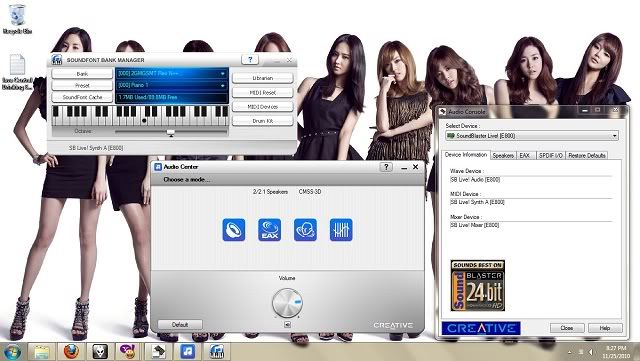Open the alien head app in taskbar
This screenshot has height=361, width=640.
click(100, 352)
